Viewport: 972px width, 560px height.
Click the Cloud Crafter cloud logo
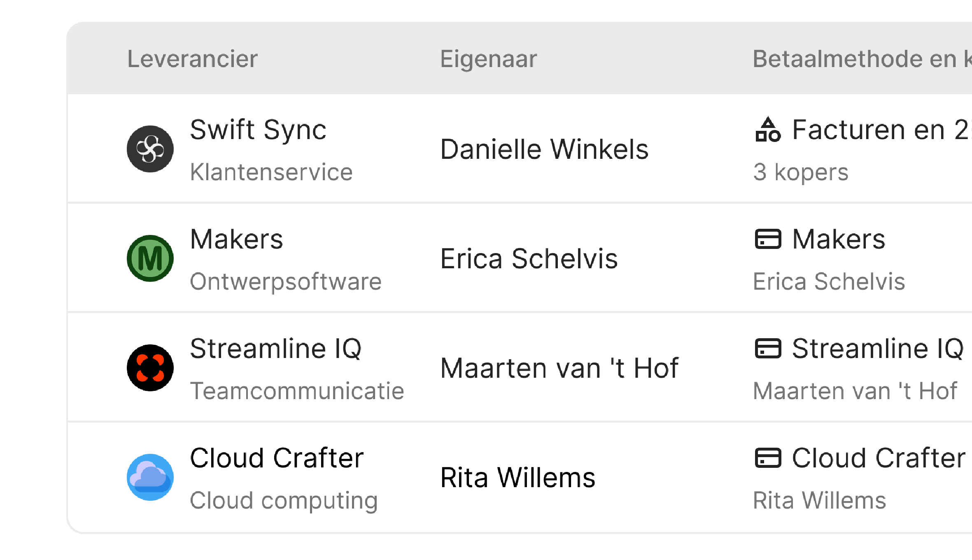click(x=150, y=477)
